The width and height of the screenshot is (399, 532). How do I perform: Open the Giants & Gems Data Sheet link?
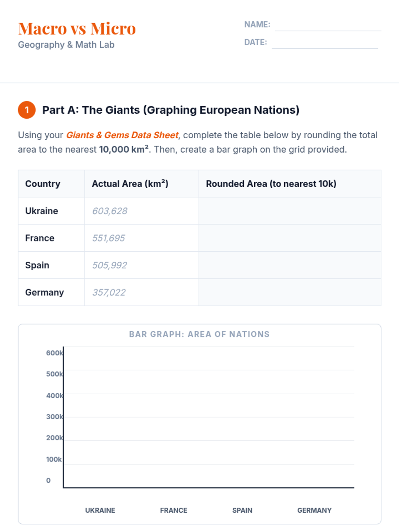(x=122, y=135)
